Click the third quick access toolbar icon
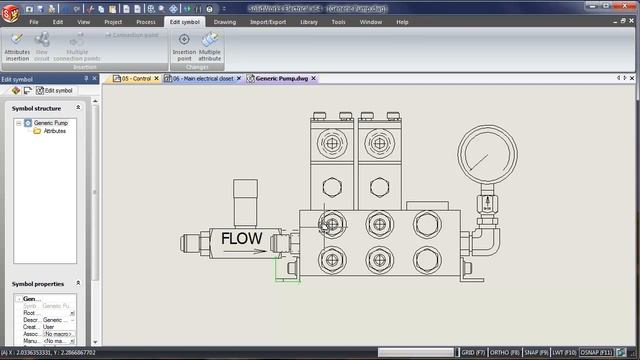The height and width of the screenshot is (360, 640). (x=52, y=9)
